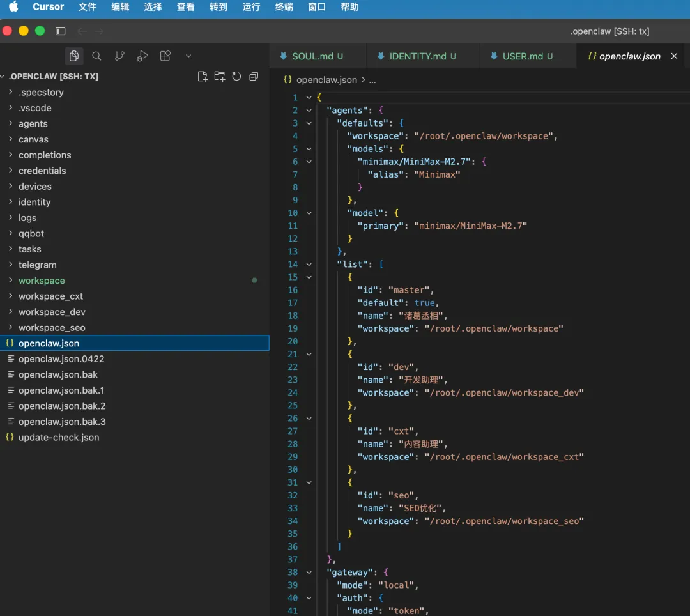Open the Run and Debug icon
The height and width of the screenshot is (616, 690).
click(142, 56)
